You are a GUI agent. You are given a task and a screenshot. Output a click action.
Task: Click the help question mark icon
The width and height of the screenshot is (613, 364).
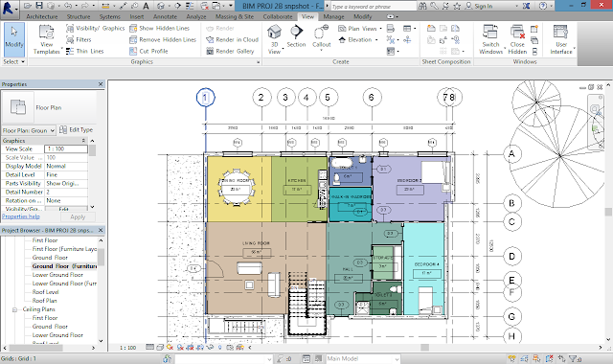543,6
